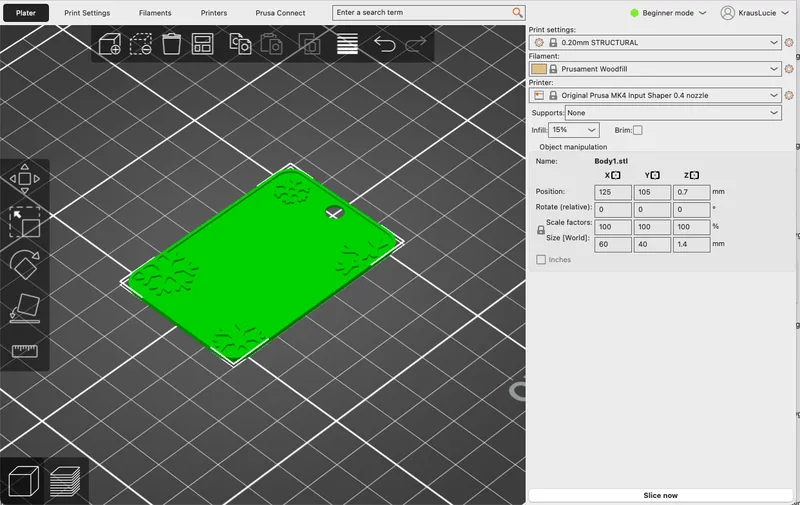Click gear icon next to Filament
This screenshot has width=800, height=505.
pos(789,69)
